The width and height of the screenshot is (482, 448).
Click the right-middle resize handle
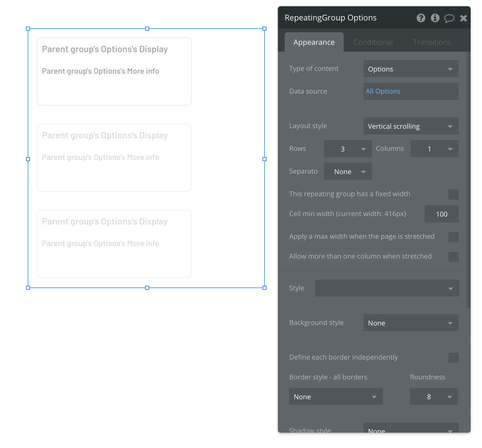pos(265,159)
